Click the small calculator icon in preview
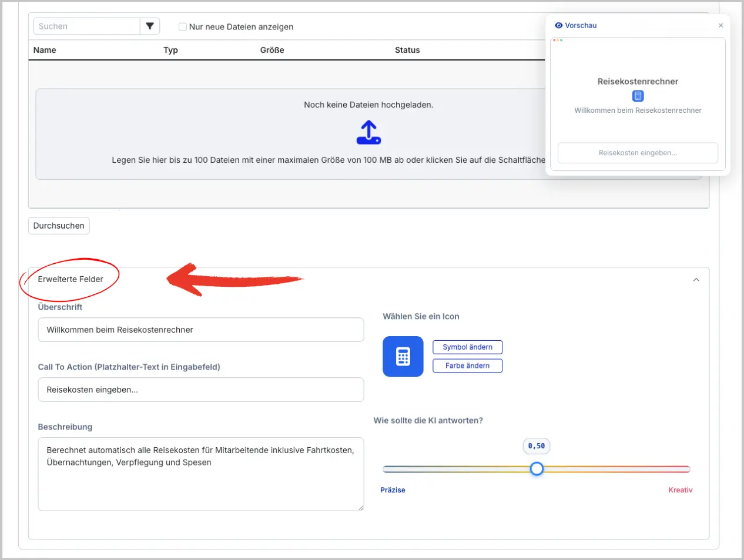Viewport: 744px width, 560px height. click(x=638, y=96)
